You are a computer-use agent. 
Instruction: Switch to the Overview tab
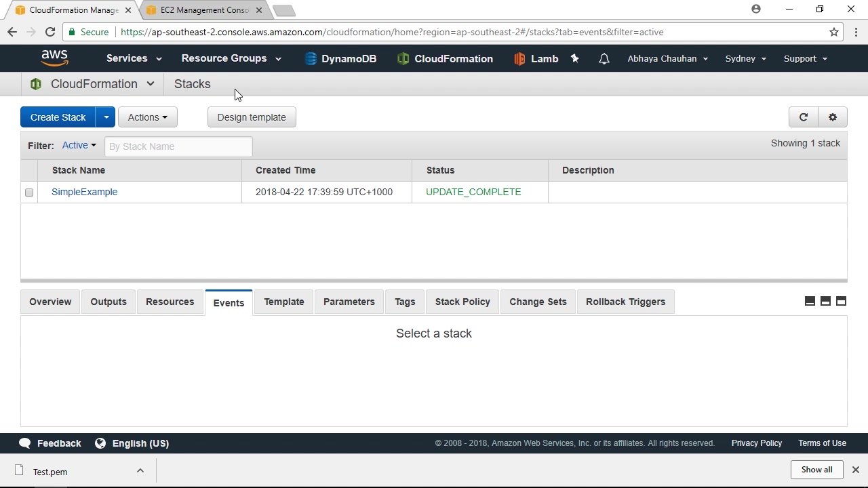point(50,302)
